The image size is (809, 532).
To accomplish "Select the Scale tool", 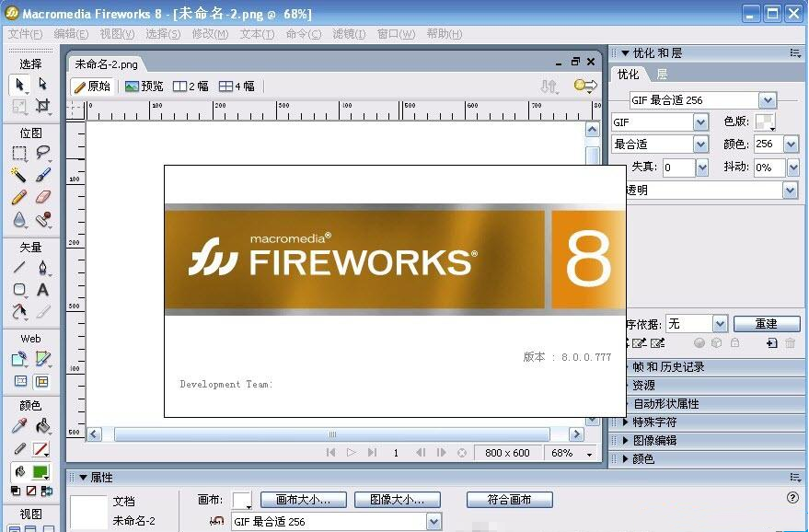I will click(19, 106).
